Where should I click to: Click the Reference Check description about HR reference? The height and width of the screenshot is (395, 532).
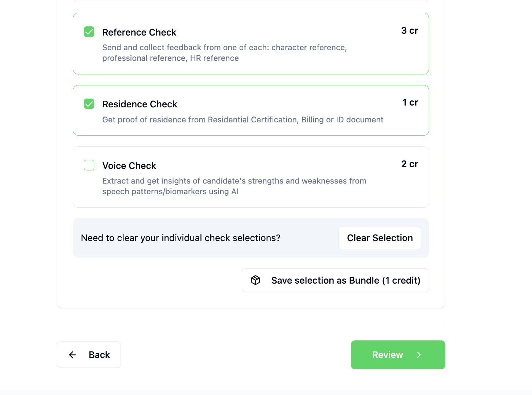(x=225, y=53)
